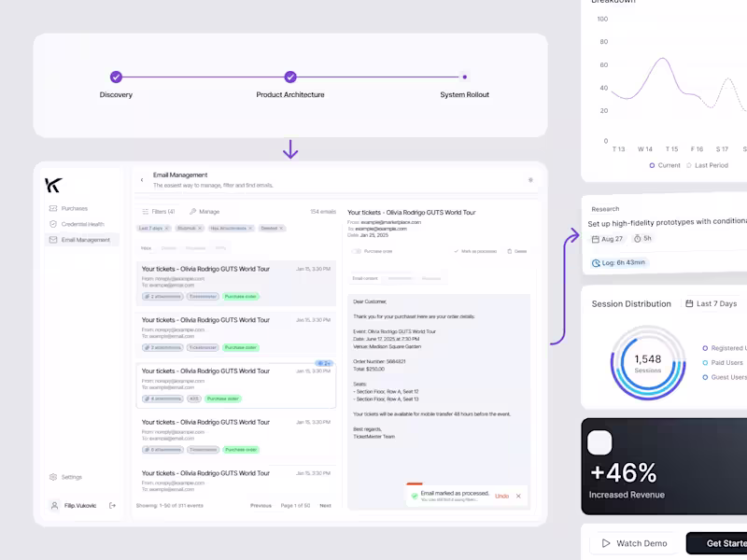The image size is (747, 560).
Task: Click the logout icon beside Filip.Vukovic
Action: coord(112,506)
